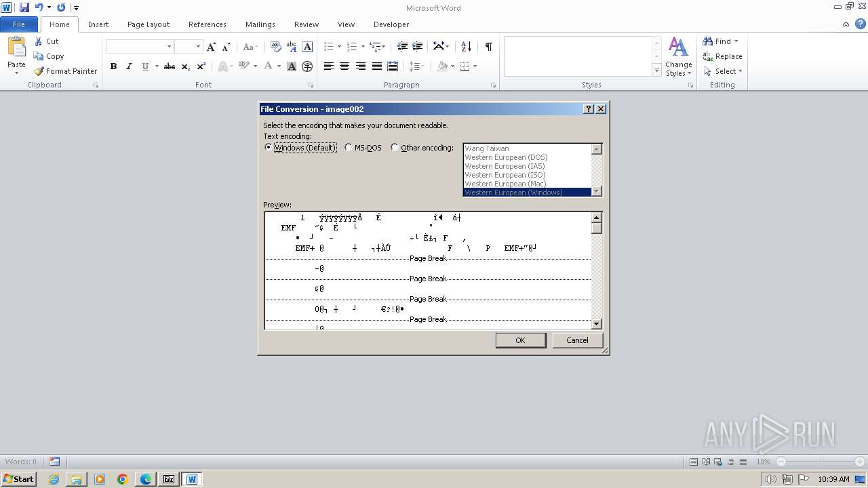Click the Grow Font icon
The height and width of the screenshot is (488, 868).
[212, 47]
